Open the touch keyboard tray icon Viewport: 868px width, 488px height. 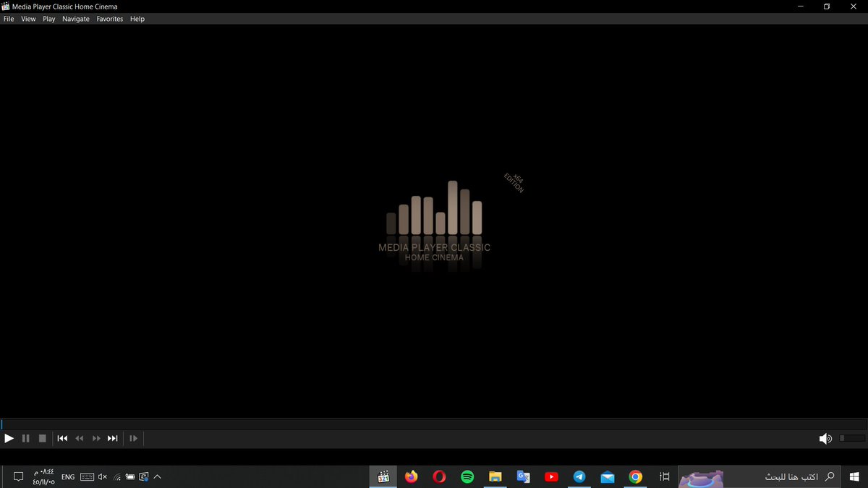click(87, 477)
